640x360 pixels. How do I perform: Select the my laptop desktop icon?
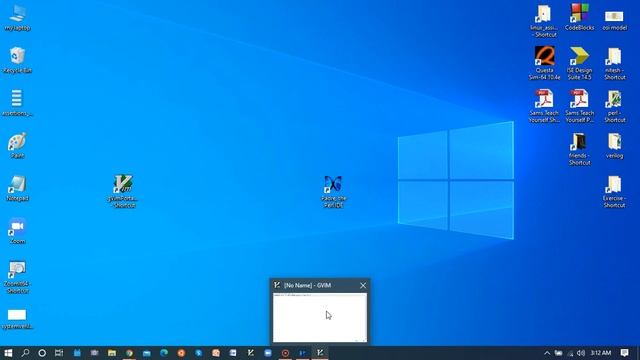17,18
